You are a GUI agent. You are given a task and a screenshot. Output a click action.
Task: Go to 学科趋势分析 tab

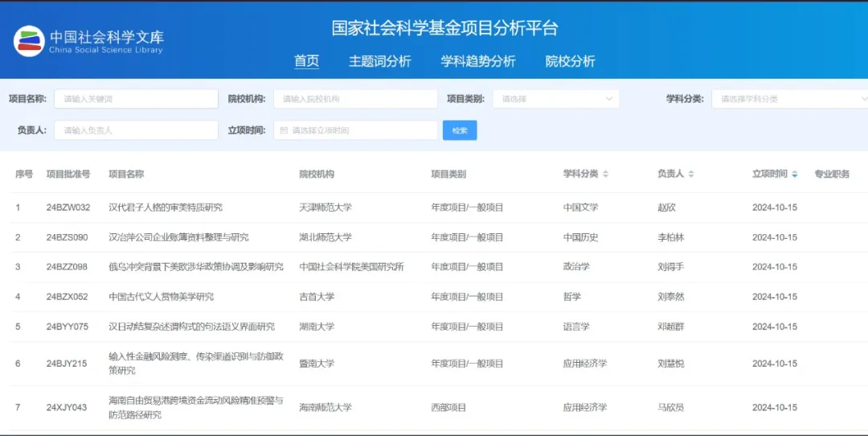(x=477, y=61)
